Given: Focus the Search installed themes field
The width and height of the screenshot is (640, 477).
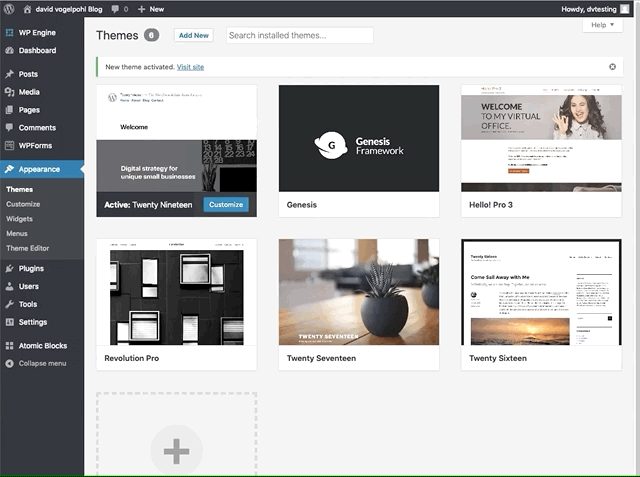Looking at the screenshot, I should click(300, 35).
